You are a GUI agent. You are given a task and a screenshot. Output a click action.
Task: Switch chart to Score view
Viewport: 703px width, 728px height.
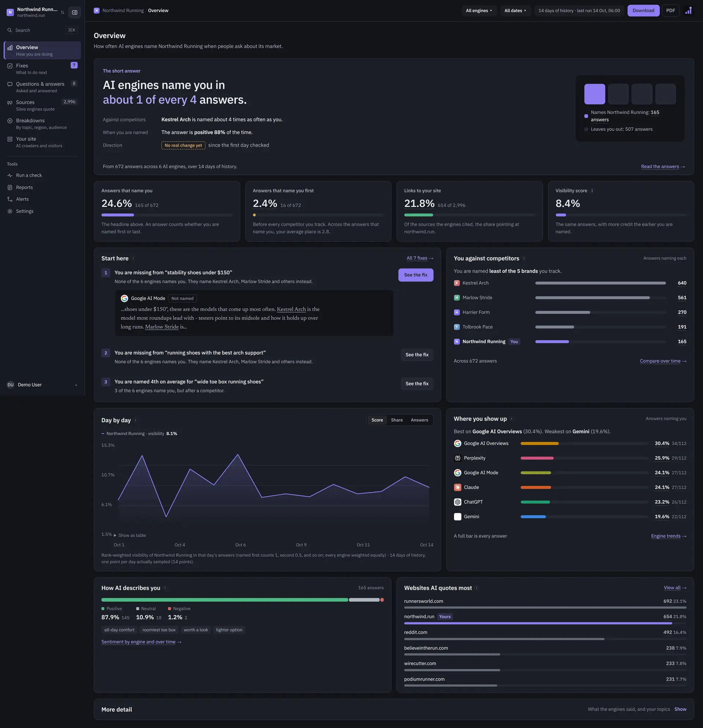click(x=377, y=420)
